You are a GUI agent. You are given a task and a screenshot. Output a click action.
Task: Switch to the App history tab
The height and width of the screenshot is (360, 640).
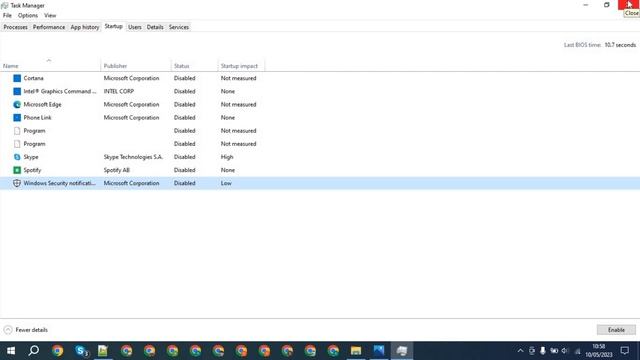coord(84,27)
